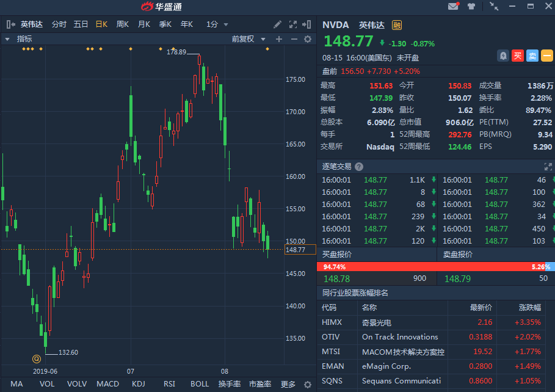Click the blue 5.26% ask ratio bar
This screenshot has width=555, height=392.
(x=550, y=267)
